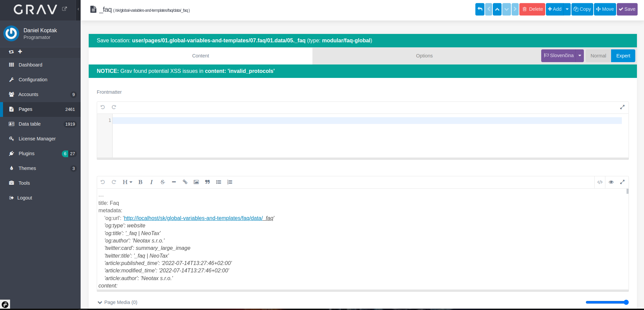Click the clear cache refresh icon in sidebar
The width and height of the screenshot is (644, 310).
tap(11, 52)
